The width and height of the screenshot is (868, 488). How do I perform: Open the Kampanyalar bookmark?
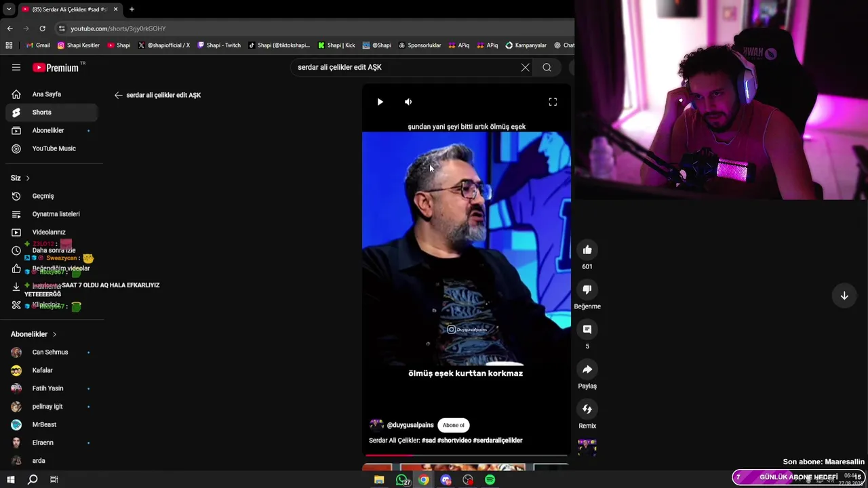[526, 45]
